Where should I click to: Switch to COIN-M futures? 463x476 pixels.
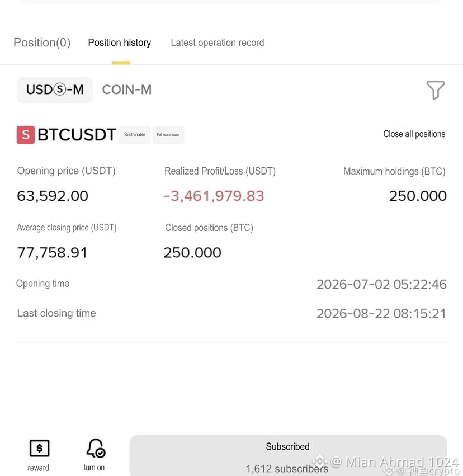point(127,90)
